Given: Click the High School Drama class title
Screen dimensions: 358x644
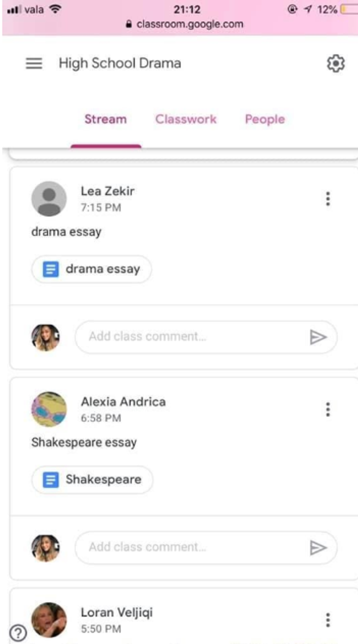Looking at the screenshot, I should pyautogui.click(x=120, y=64).
